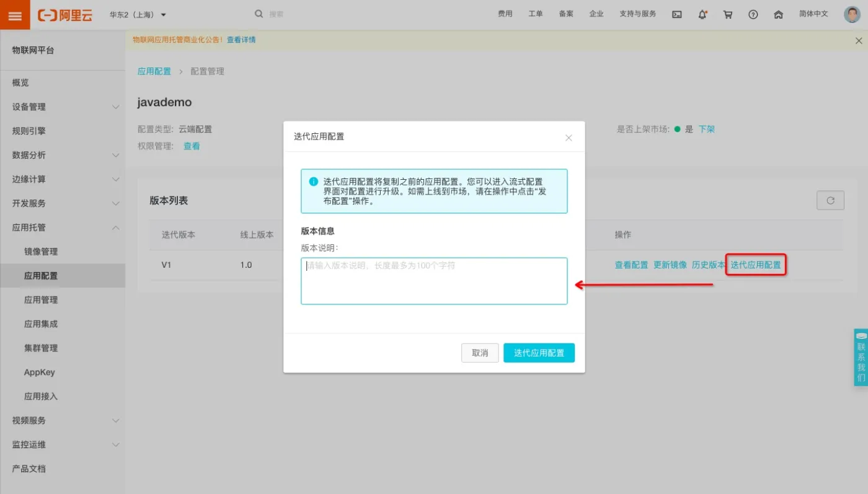Open 产品文档 in the sidebar

(x=63, y=469)
